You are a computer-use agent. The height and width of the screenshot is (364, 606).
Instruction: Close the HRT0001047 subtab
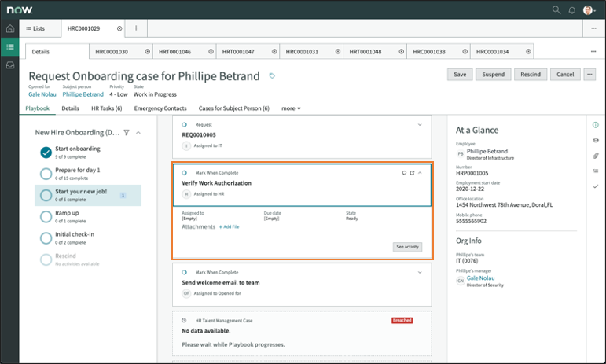274,51
